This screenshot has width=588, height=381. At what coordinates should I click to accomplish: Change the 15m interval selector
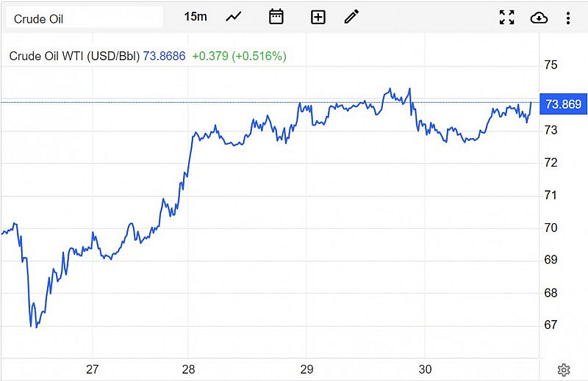196,17
